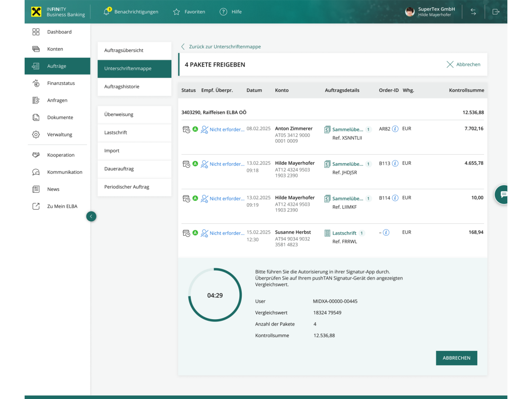Open Finanzstatus in the sidebar

(61, 83)
